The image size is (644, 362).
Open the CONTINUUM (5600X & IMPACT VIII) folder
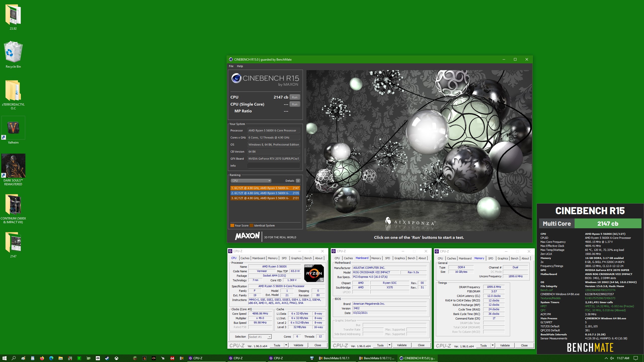click(13, 209)
